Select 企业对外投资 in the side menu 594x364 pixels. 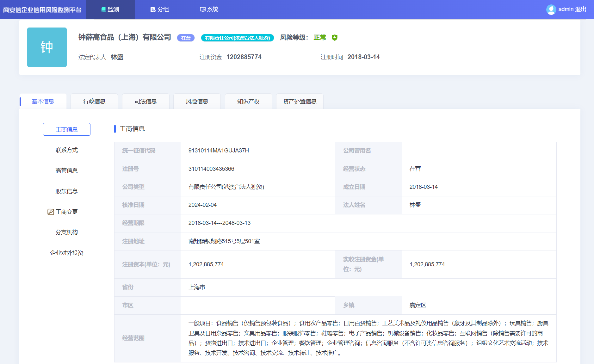point(67,253)
